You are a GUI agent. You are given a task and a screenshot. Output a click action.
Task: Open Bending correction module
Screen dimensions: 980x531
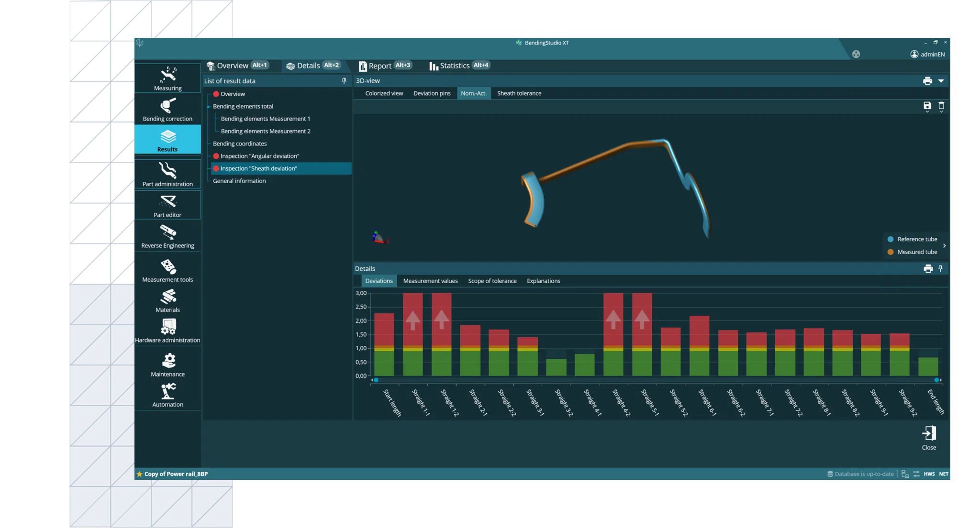click(167, 109)
